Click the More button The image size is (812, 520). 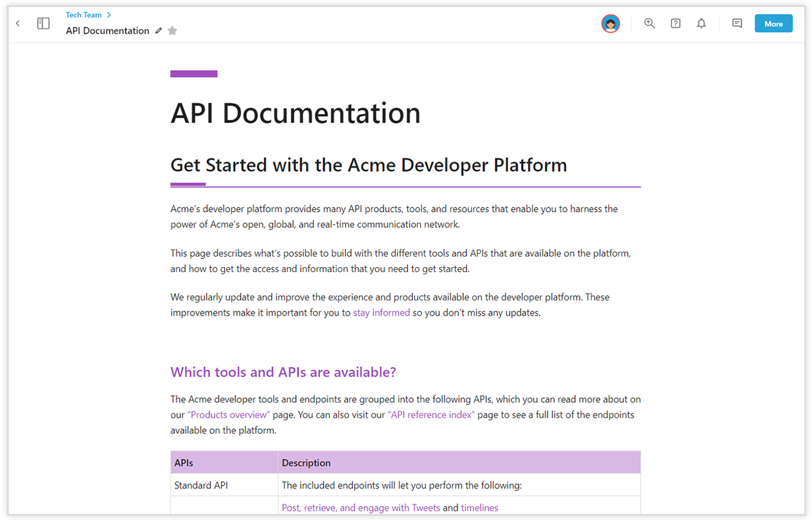pyautogui.click(x=774, y=23)
